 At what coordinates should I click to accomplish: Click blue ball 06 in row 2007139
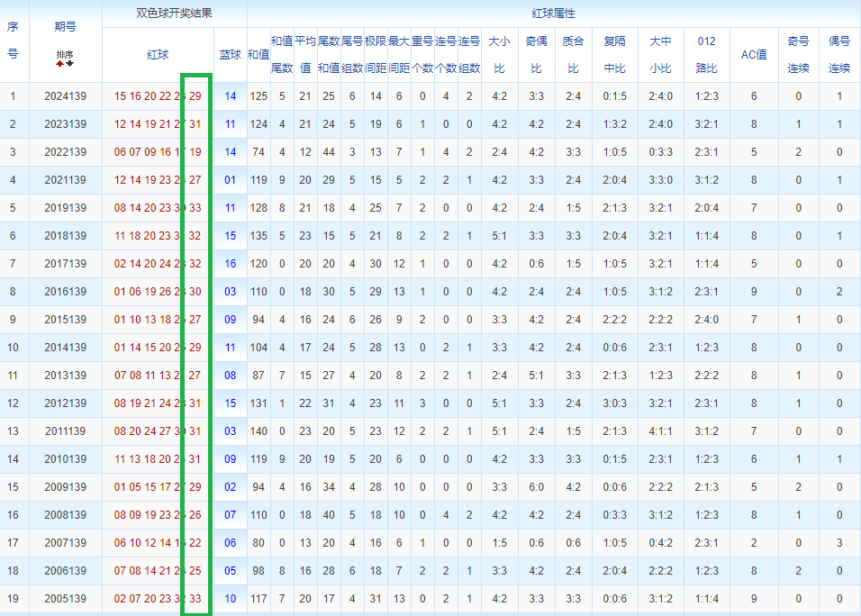230,543
